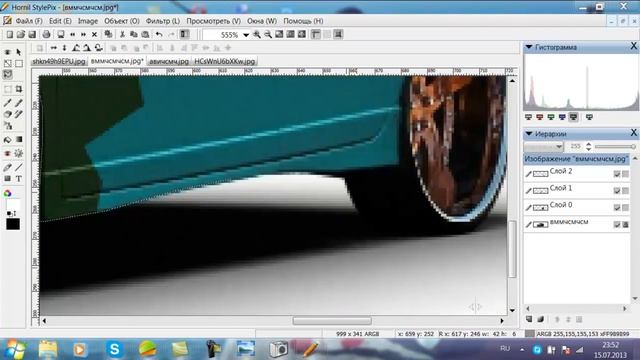Adjust the layer opacity slider
The height and width of the screenshot is (360, 640).
[x=616, y=146]
